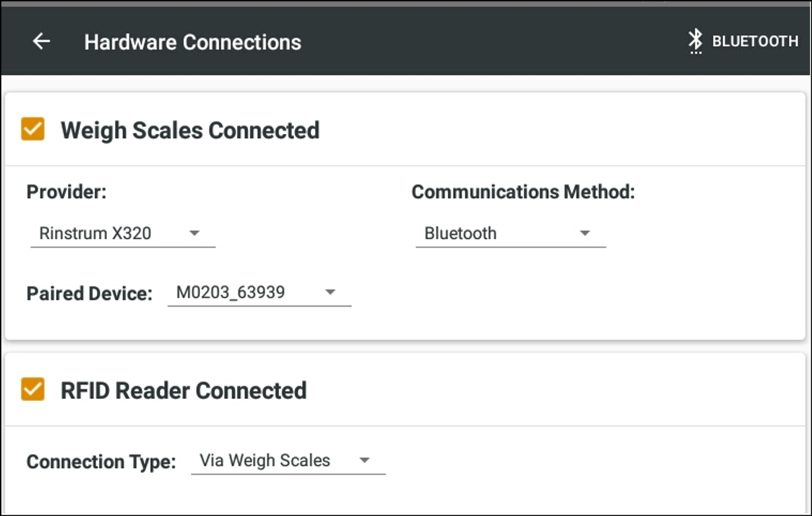Open the Provider dropdown showing Rinstrum X320

pyautogui.click(x=123, y=233)
